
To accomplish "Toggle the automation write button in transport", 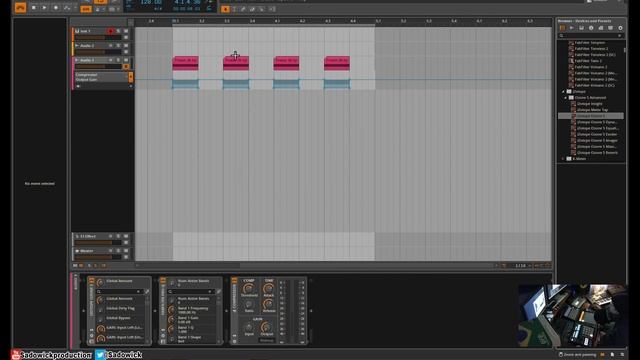I will [x=67, y=8].
